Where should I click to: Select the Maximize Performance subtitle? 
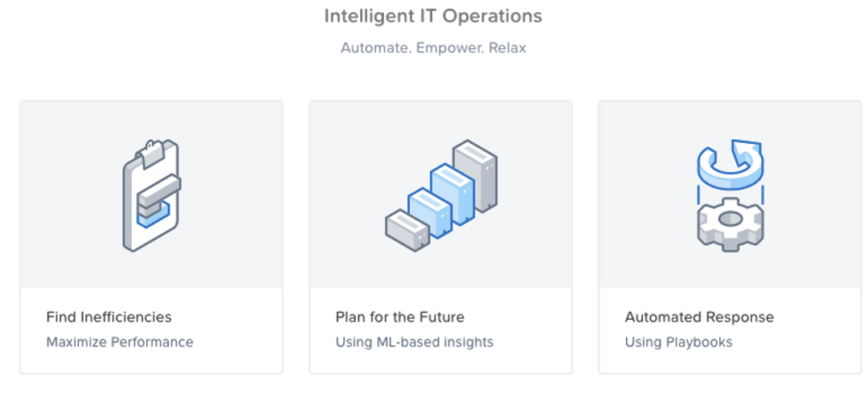120,343
